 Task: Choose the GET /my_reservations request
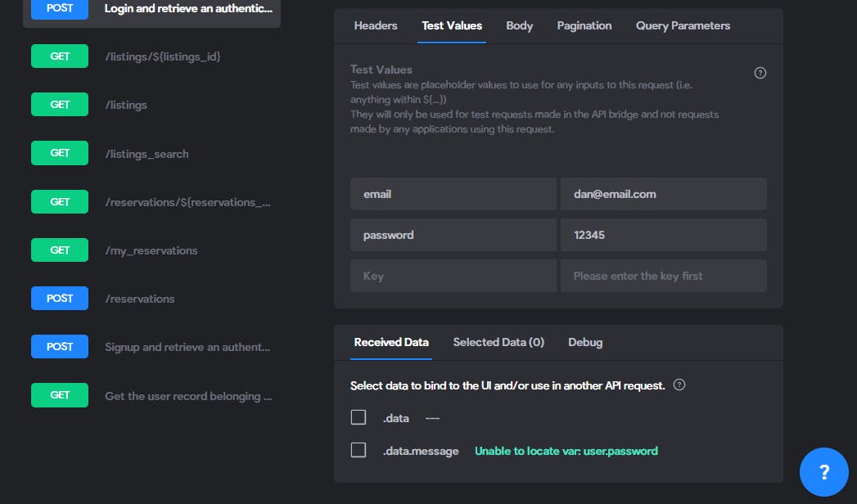point(151,250)
